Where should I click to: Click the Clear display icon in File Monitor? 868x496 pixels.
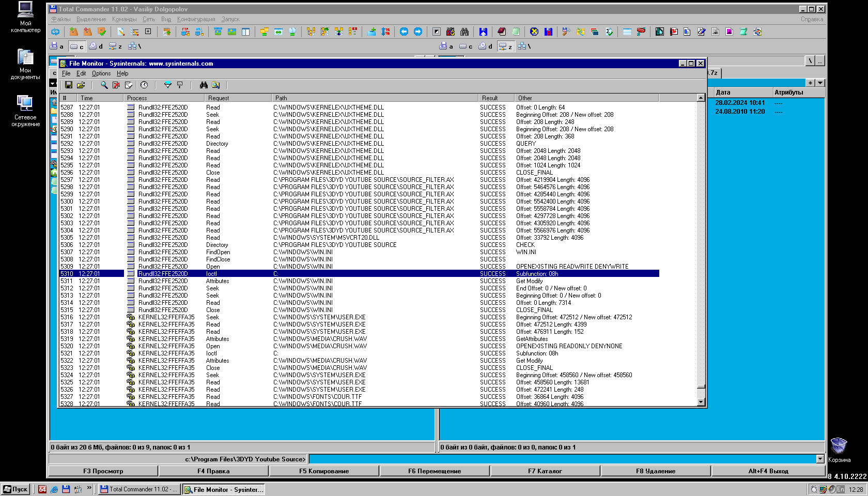click(129, 85)
